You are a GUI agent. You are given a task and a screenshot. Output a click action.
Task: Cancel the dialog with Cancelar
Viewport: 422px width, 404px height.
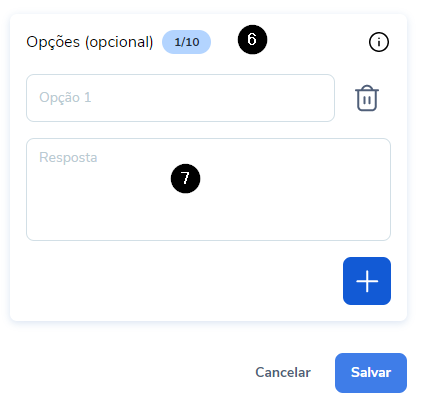pos(283,373)
